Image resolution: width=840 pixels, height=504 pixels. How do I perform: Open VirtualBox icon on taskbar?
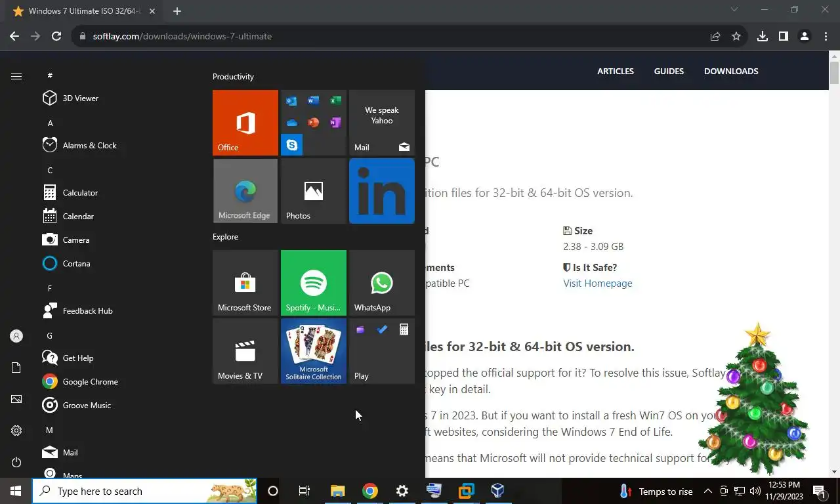coord(497,491)
